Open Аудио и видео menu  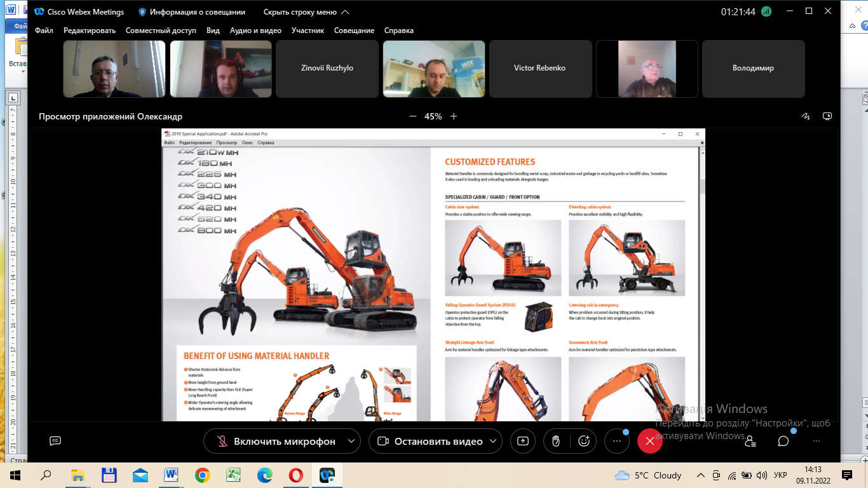255,30
